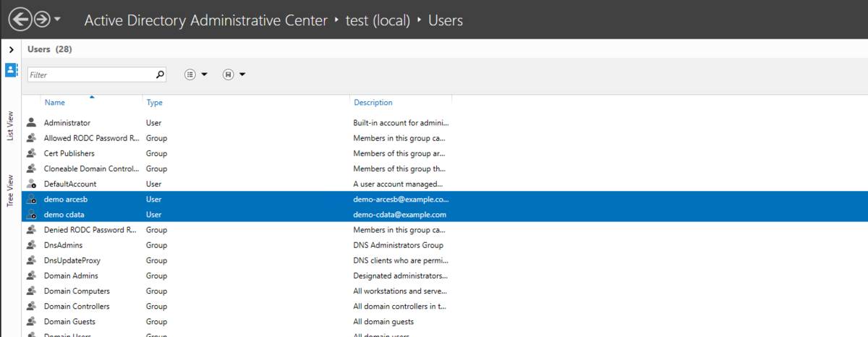The height and width of the screenshot is (337, 868).
Task: Select the Administrator user icon
Action: pyautogui.click(x=31, y=123)
